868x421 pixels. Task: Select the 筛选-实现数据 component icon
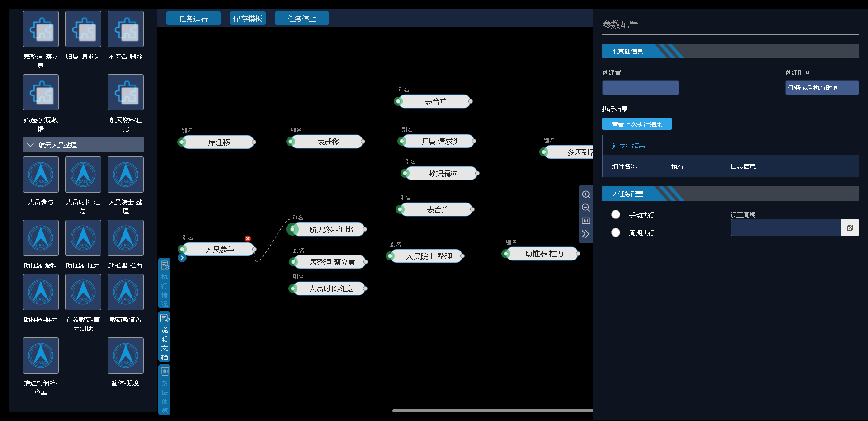pyautogui.click(x=41, y=92)
